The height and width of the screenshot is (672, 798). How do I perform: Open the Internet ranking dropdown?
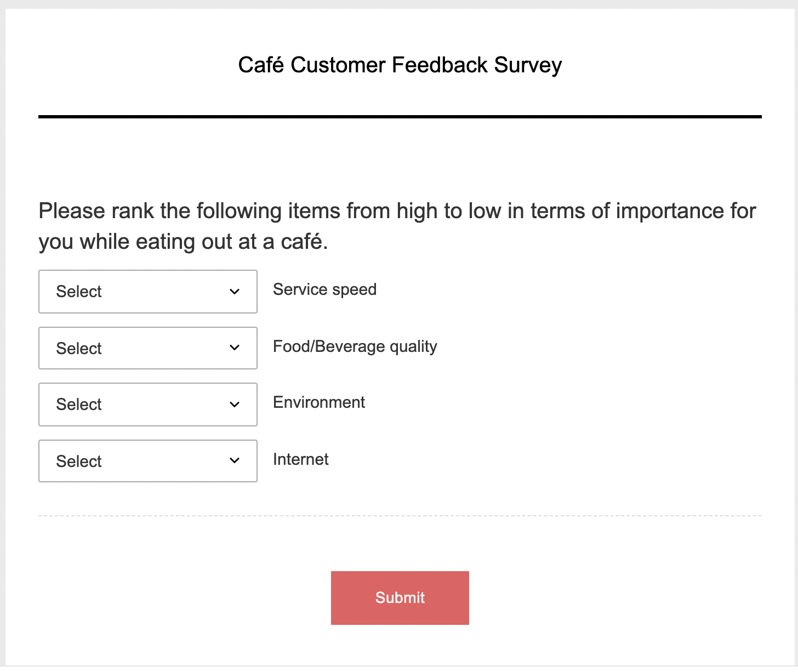(147, 461)
